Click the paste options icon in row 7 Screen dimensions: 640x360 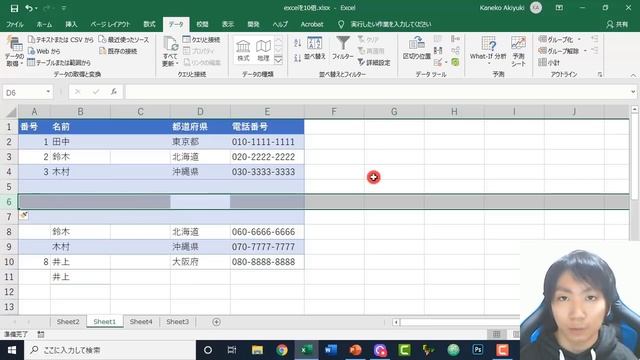click(24, 215)
